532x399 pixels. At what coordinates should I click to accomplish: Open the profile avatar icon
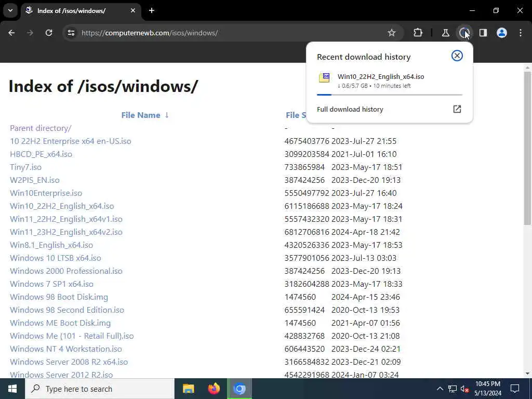502,33
